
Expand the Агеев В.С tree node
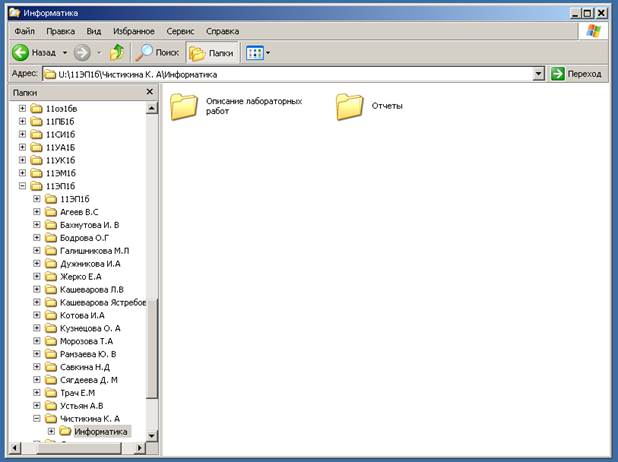(x=37, y=212)
